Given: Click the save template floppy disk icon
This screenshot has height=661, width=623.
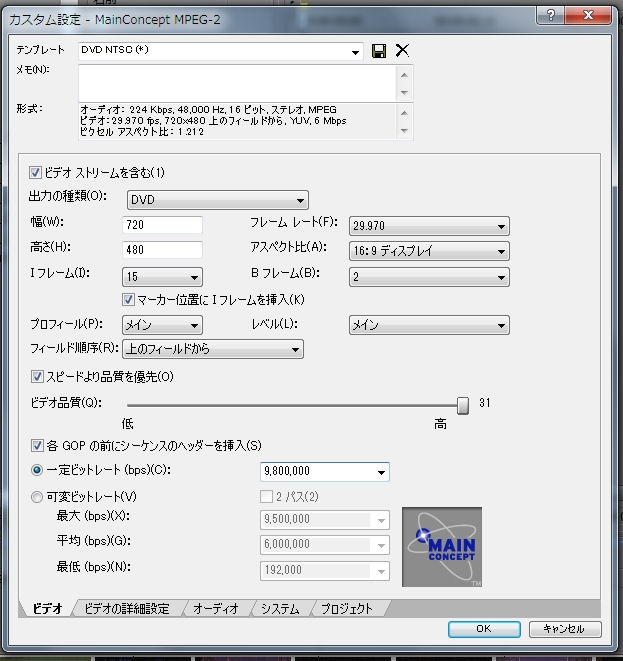Looking at the screenshot, I should pos(379,51).
